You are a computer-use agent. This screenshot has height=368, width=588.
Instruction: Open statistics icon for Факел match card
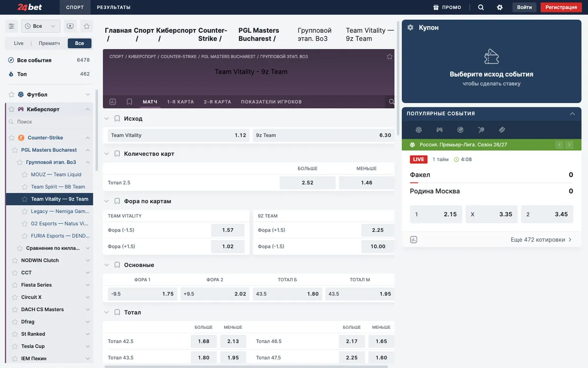414,240
